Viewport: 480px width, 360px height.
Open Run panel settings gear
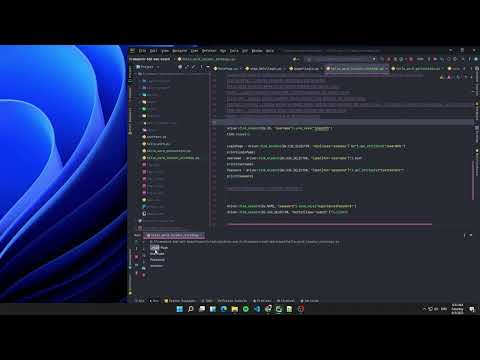point(464,235)
